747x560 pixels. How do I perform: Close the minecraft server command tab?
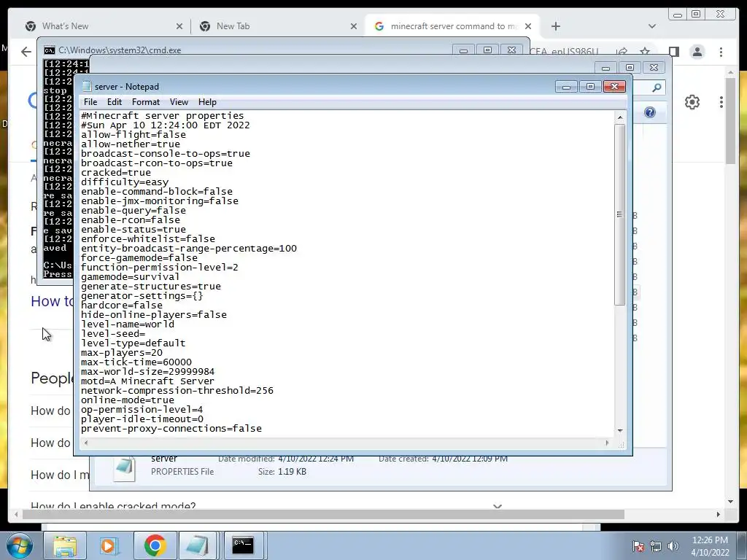(528, 27)
